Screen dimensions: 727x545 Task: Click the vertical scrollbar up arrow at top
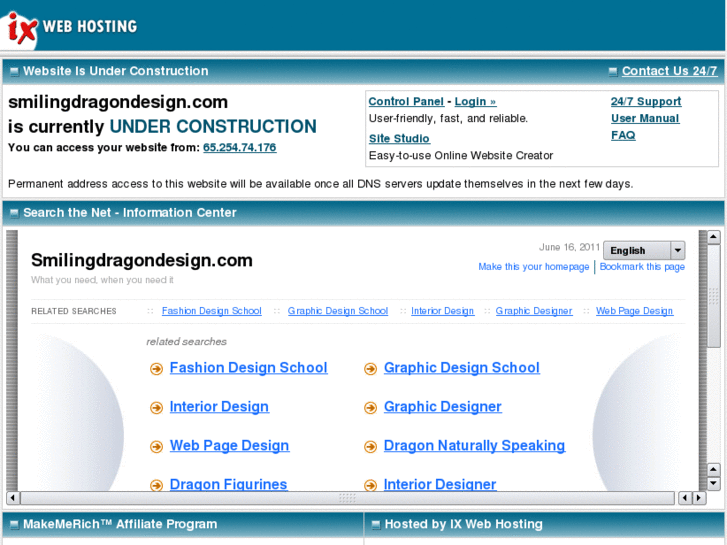click(713, 237)
